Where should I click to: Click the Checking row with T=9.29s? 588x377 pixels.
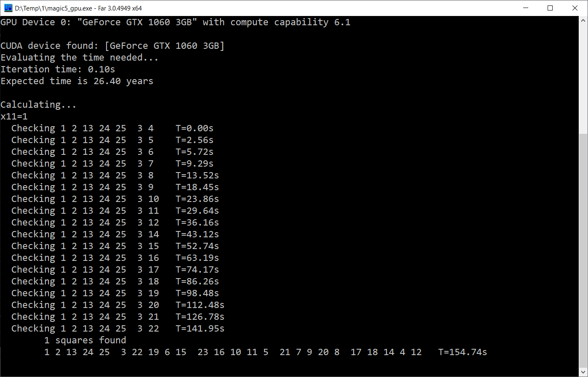pyautogui.click(x=112, y=164)
